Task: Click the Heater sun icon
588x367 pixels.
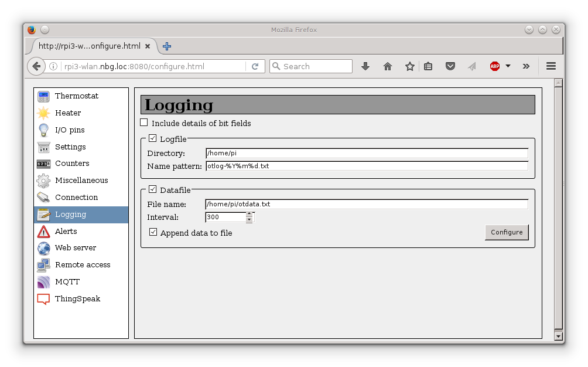Action: coord(43,113)
